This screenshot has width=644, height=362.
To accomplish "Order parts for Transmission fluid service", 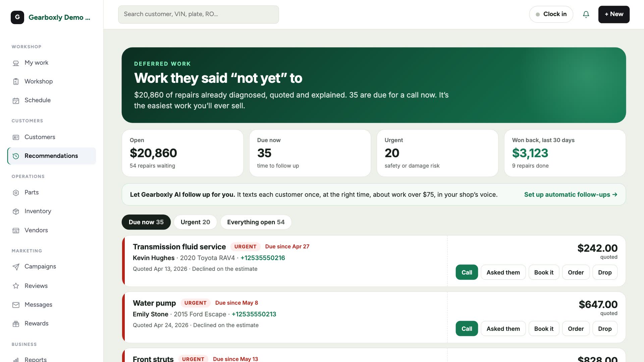I will (576, 273).
